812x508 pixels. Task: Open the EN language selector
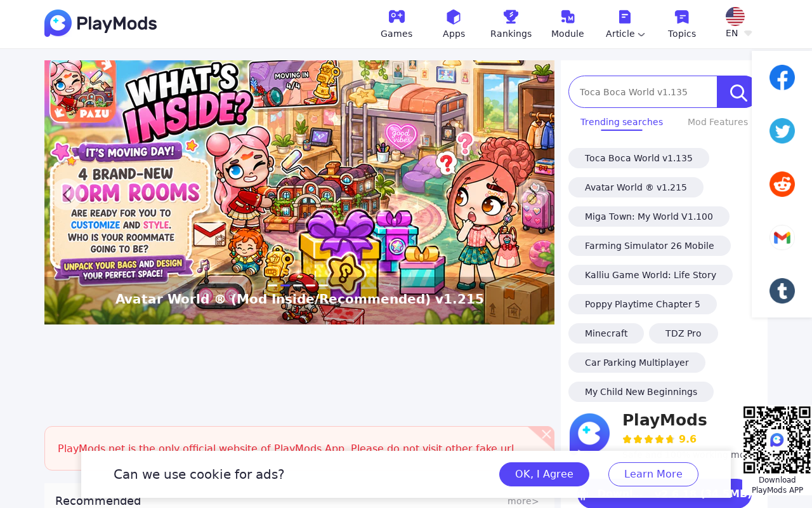point(738,33)
